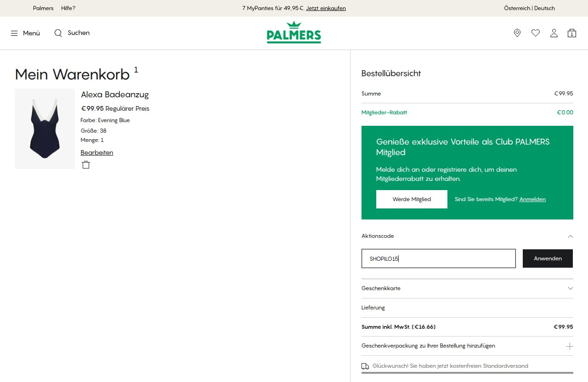The image size is (588, 382).
Task: Open the hamburger Menü icon
Action: (14, 33)
